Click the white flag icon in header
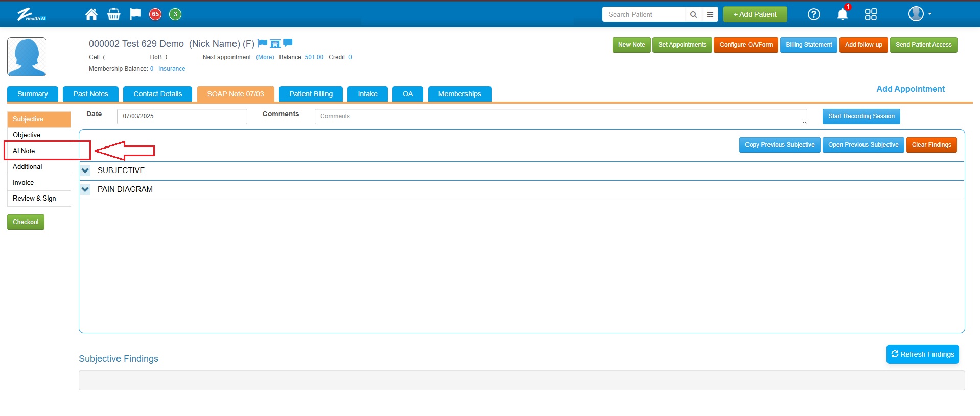 click(135, 14)
